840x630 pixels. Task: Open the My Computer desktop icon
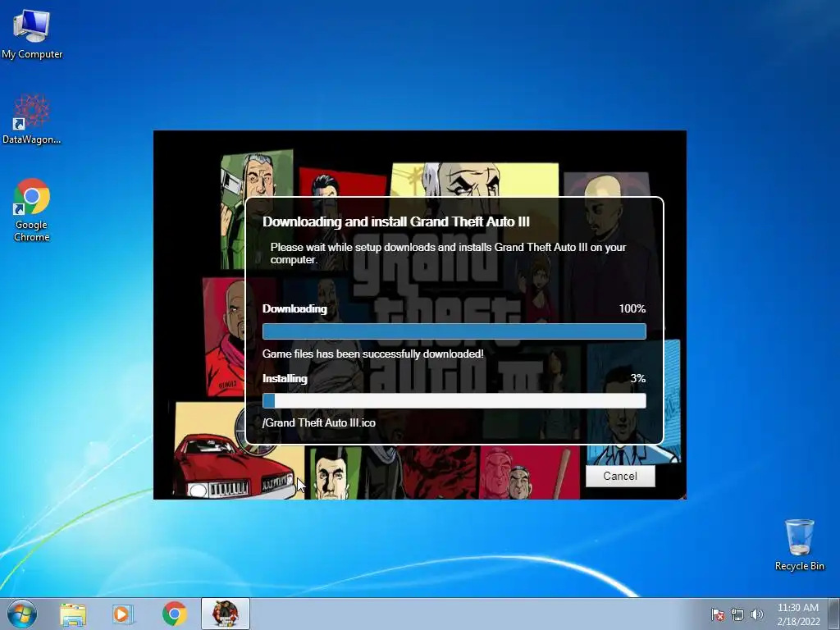click(32, 33)
